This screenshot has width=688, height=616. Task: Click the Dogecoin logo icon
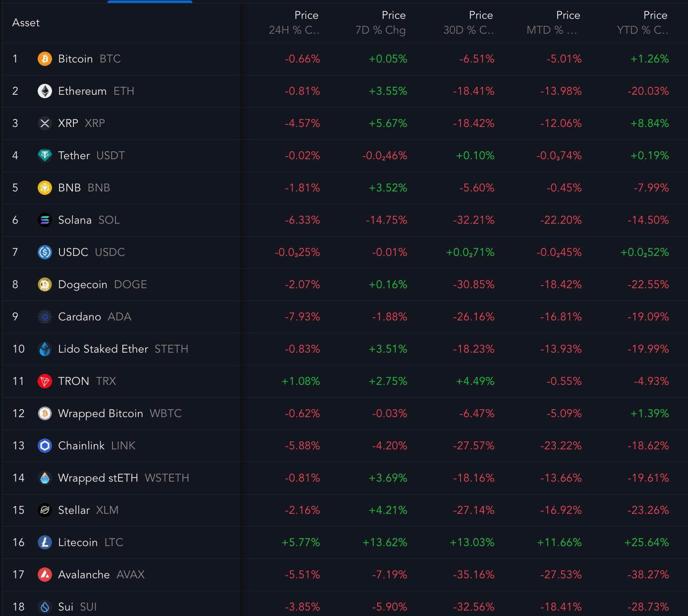pos(45,285)
